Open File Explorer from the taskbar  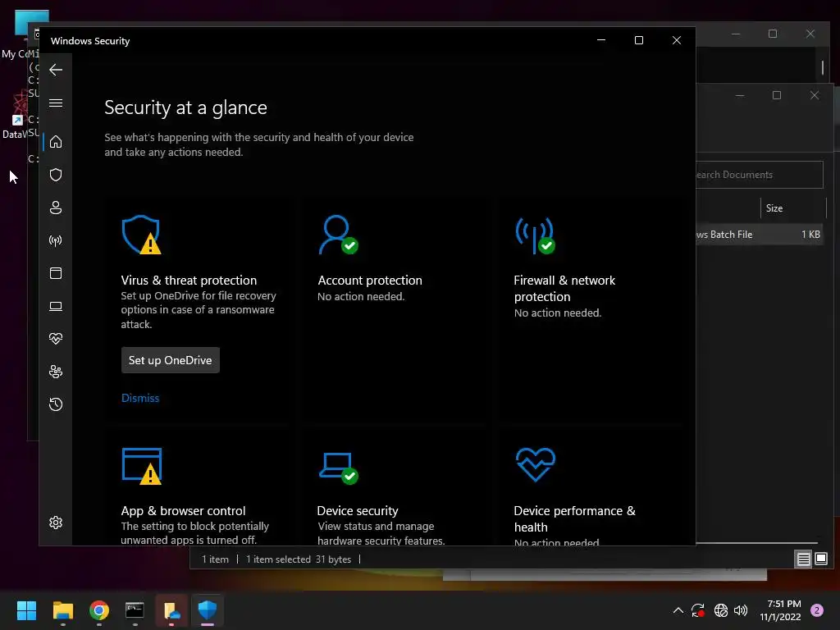(62, 610)
